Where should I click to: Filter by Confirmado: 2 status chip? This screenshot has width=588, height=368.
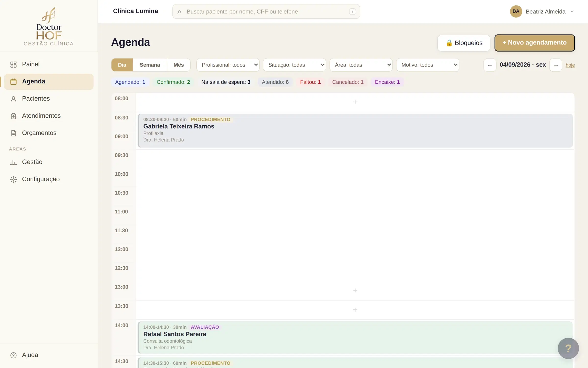tap(173, 82)
